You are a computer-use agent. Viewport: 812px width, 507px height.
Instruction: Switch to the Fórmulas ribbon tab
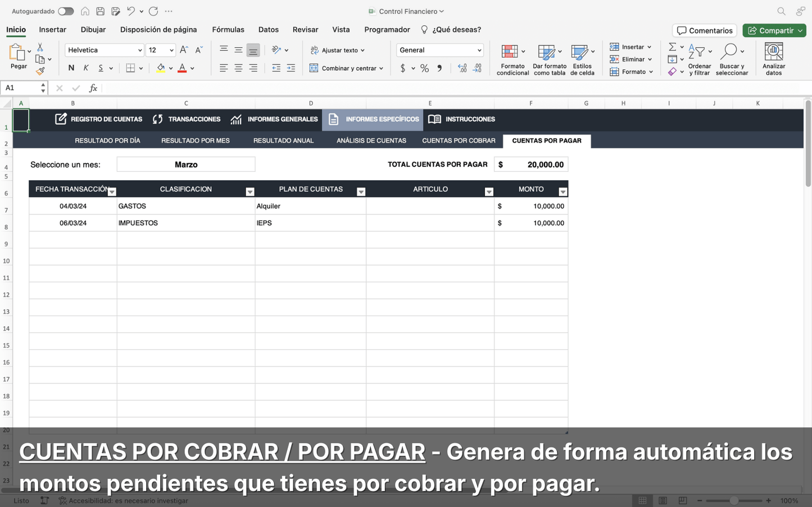(x=228, y=29)
